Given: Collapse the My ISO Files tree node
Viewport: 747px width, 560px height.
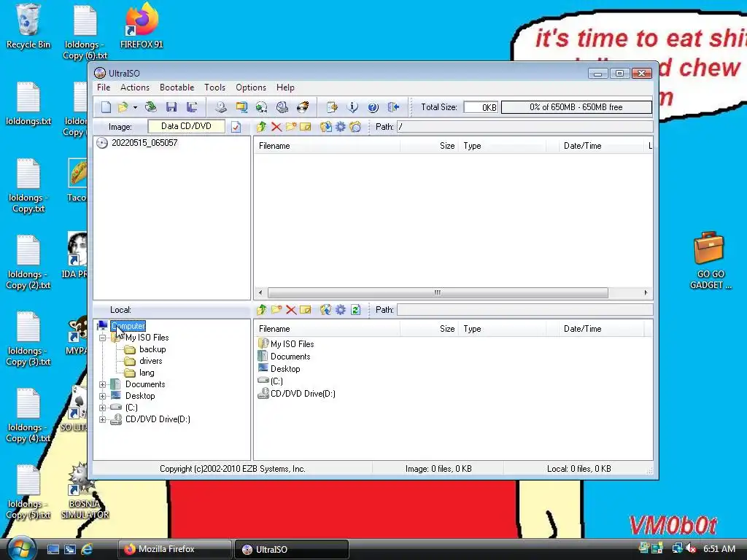Looking at the screenshot, I should [x=102, y=338].
